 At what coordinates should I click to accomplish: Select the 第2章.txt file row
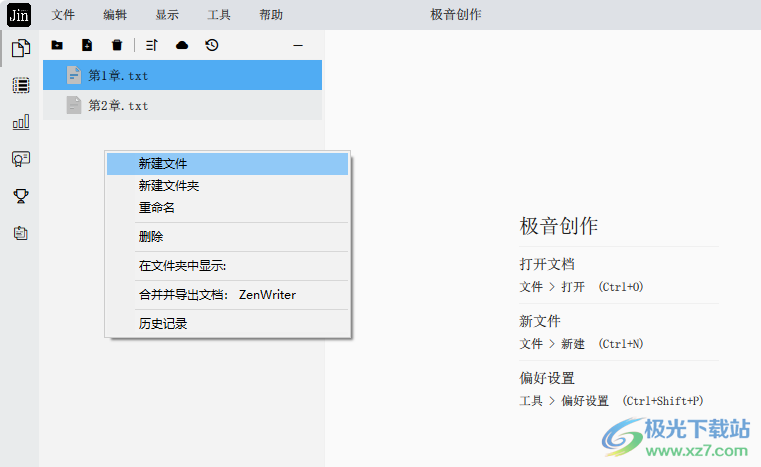(182, 105)
